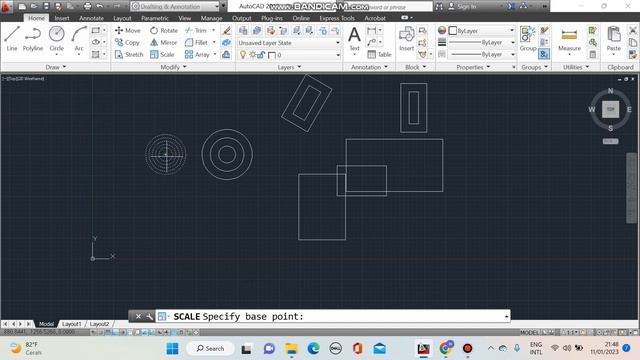Viewport: 640px width, 360px height.
Task: Click the Paste icon
Action: [x=613, y=39]
